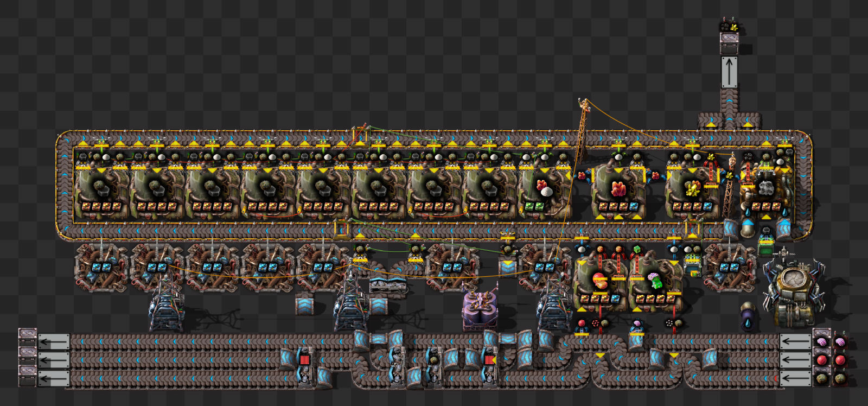
Task: Click the top-left infinity chest at the belt end
Action: click(x=27, y=338)
